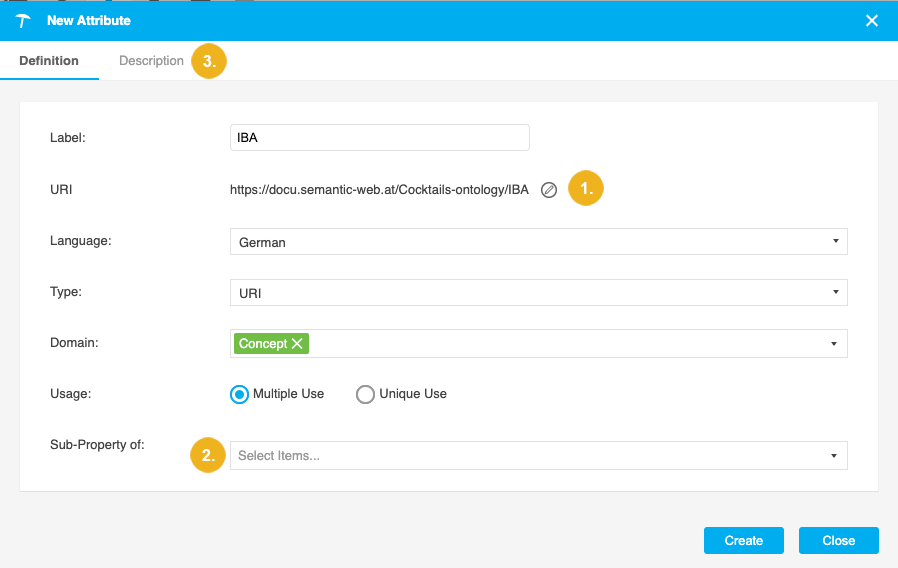This screenshot has height=568, width=898.
Task: Click the Domain label
Action: [x=74, y=343]
